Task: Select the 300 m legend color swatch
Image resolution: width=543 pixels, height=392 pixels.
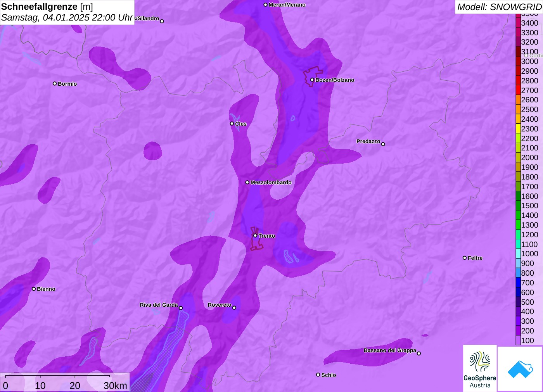Action: click(x=518, y=321)
